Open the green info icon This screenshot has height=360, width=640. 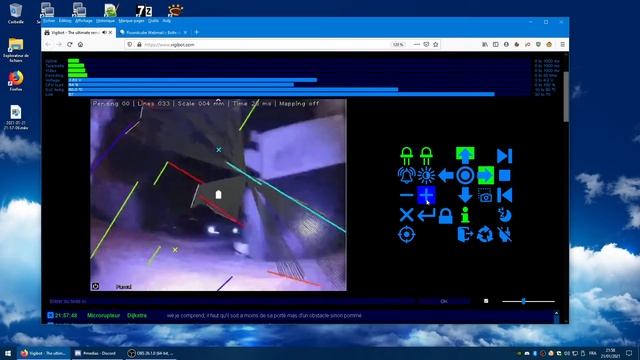pyautogui.click(x=465, y=215)
